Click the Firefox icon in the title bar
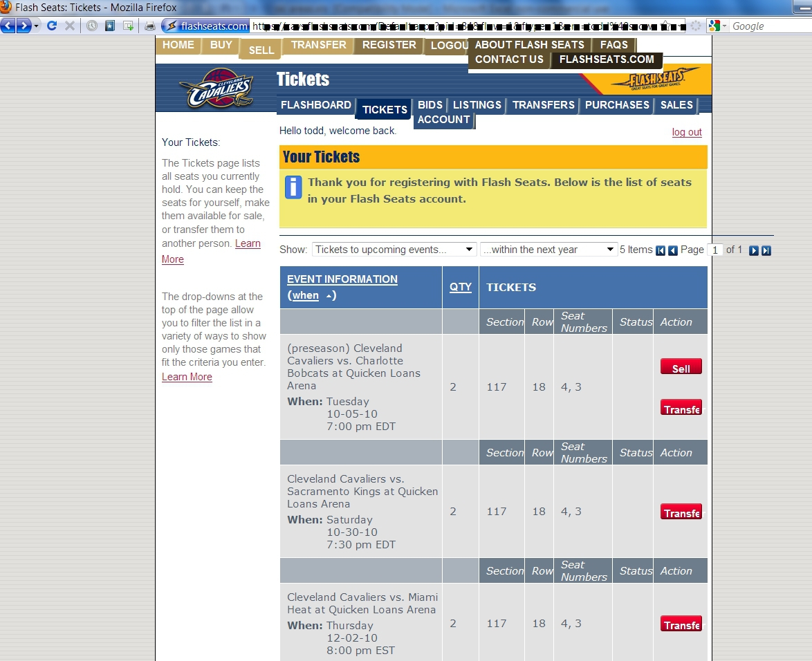The image size is (812, 661). [6, 7]
